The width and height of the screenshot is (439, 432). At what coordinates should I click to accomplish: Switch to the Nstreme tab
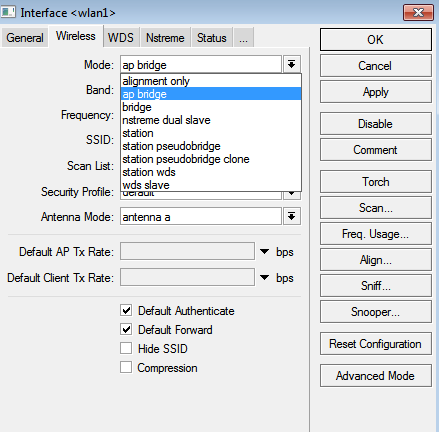pos(165,38)
